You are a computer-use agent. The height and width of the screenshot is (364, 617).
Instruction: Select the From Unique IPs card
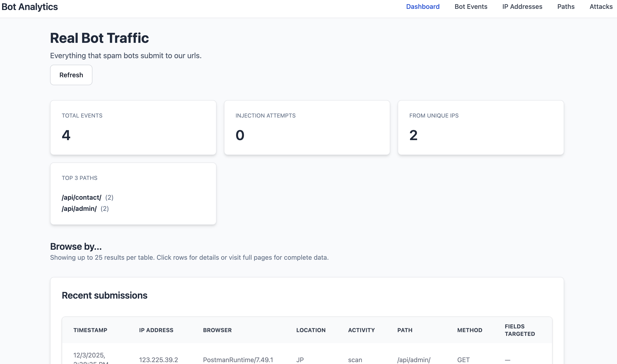(481, 128)
